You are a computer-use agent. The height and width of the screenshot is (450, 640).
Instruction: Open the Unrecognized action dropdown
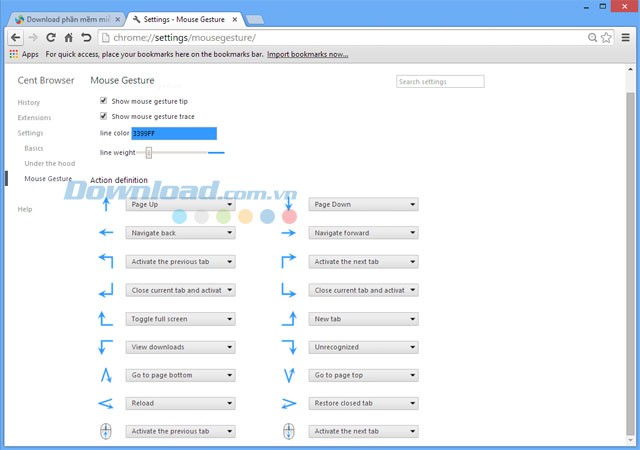[x=363, y=347]
